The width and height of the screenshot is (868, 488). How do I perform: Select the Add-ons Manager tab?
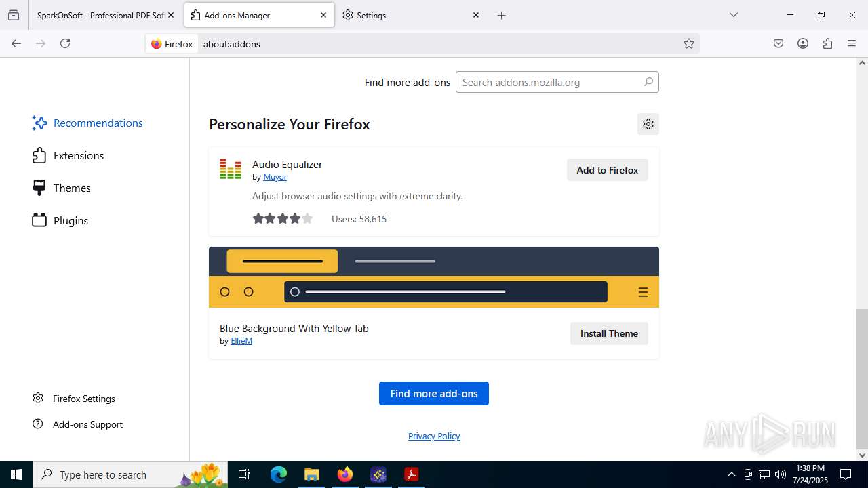(x=259, y=15)
